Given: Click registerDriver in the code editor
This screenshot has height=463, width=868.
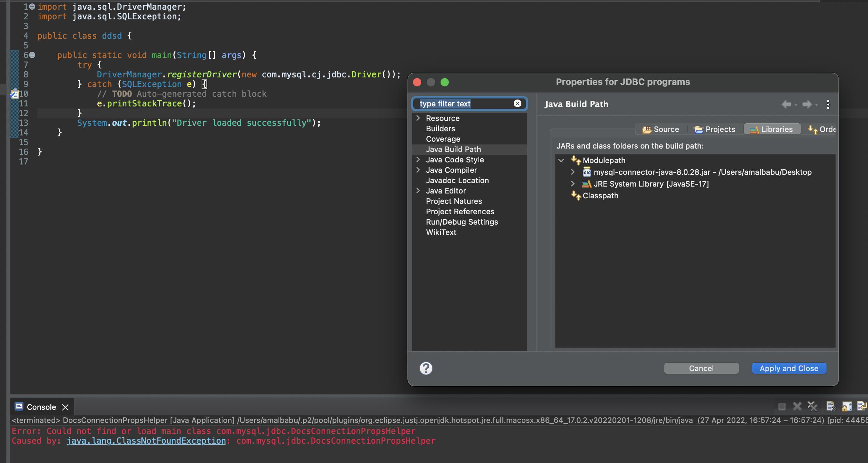Looking at the screenshot, I should coord(202,75).
